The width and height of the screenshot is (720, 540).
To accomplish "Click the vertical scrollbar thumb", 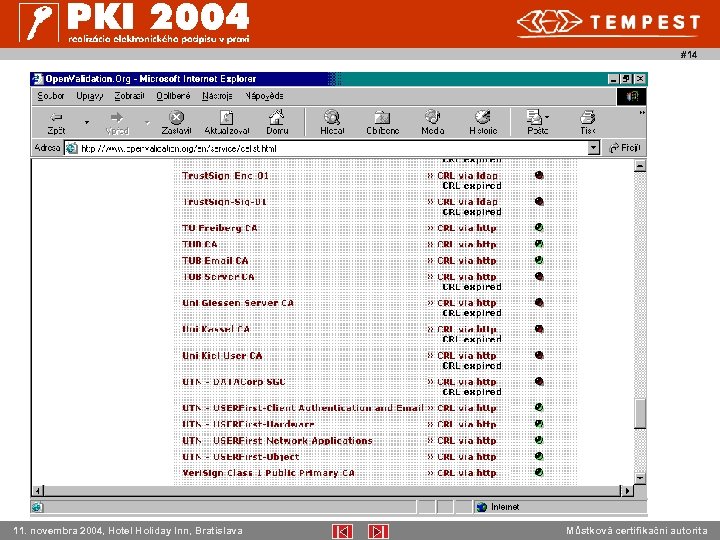I will 640,413.
